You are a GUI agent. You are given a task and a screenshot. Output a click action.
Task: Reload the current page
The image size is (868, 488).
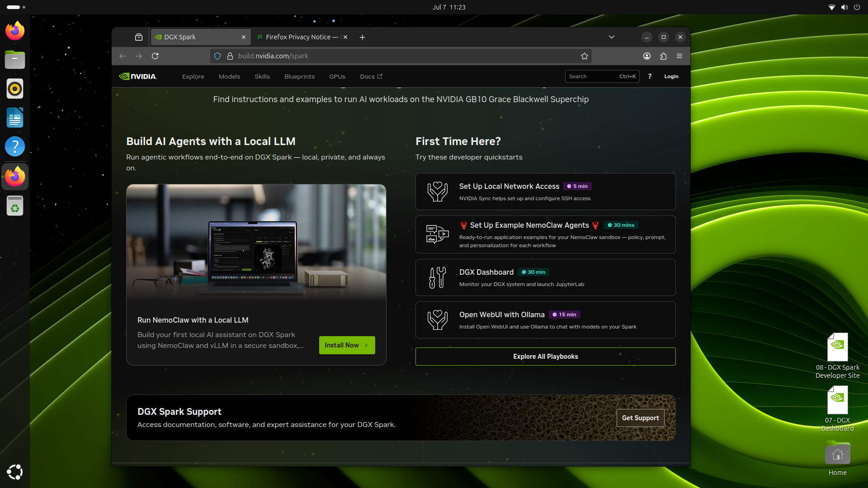(155, 56)
